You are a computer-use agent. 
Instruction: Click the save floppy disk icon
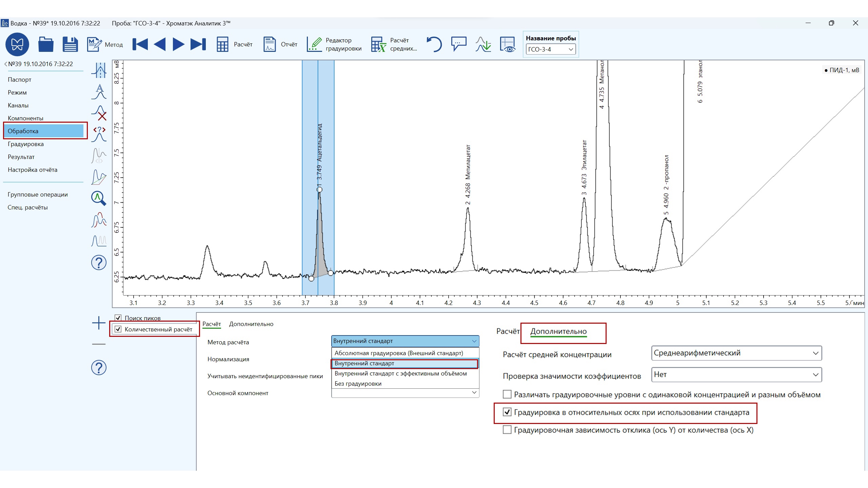tap(70, 44)
